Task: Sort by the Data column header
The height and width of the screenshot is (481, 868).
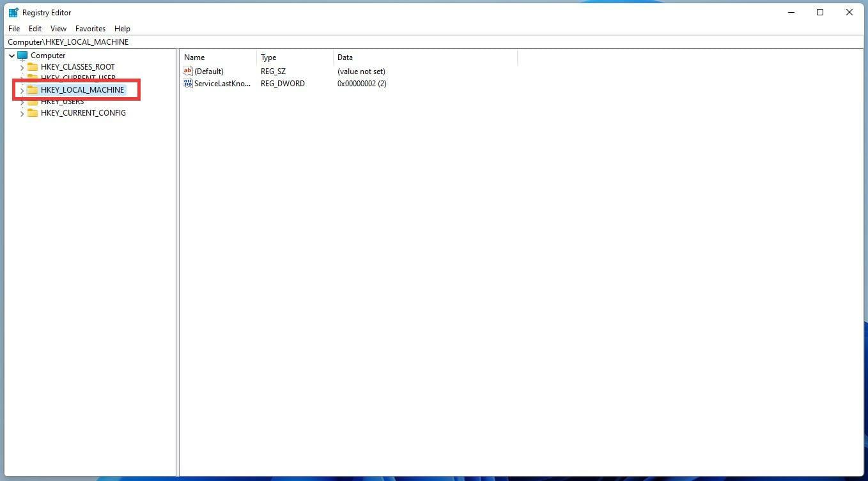Action: (425, 57)
